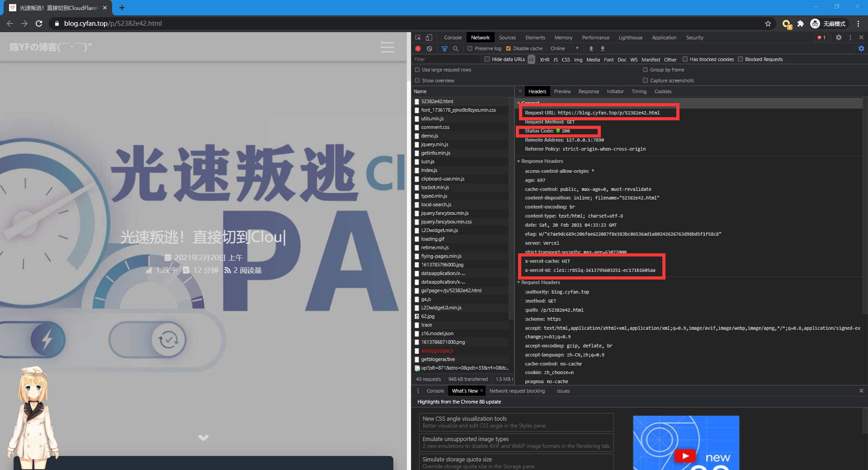This screenshot has height=470, width=868.
Task: Toggle the network filter funnel icon
Action: click(x=444, y=48)
